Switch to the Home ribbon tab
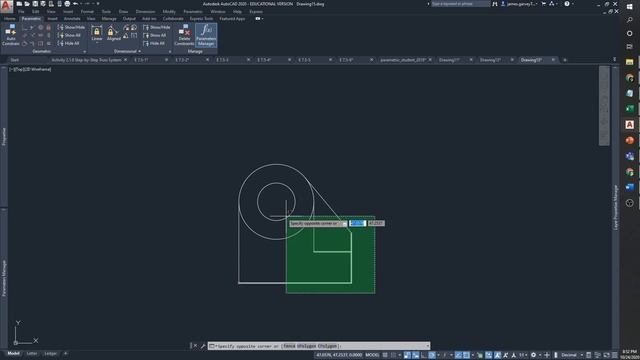Image resolution: width=640 pixels, height=360 pixels. pyautogui.click(x=10, y=19)
